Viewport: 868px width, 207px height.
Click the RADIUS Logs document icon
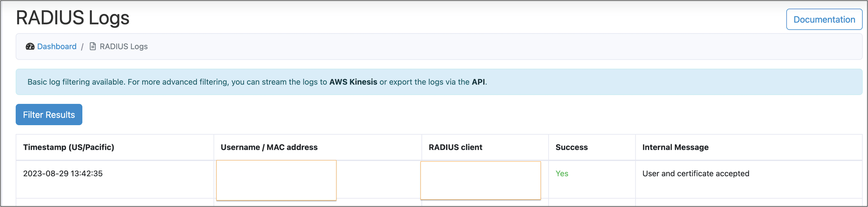(x=92, y=47)
